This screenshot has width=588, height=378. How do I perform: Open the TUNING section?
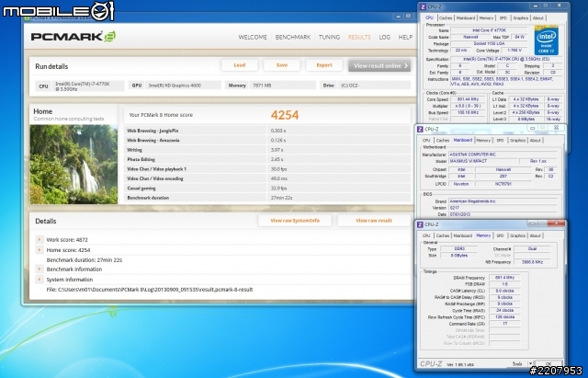pos(329,37)
